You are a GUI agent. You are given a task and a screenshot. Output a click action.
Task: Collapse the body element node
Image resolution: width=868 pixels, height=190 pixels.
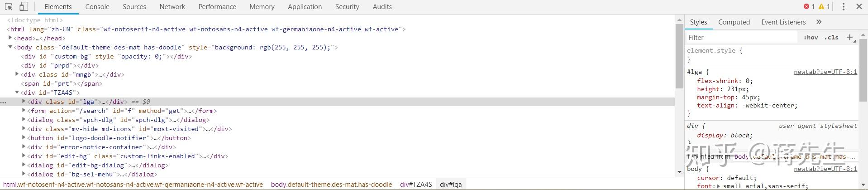[x=10, y=47]
